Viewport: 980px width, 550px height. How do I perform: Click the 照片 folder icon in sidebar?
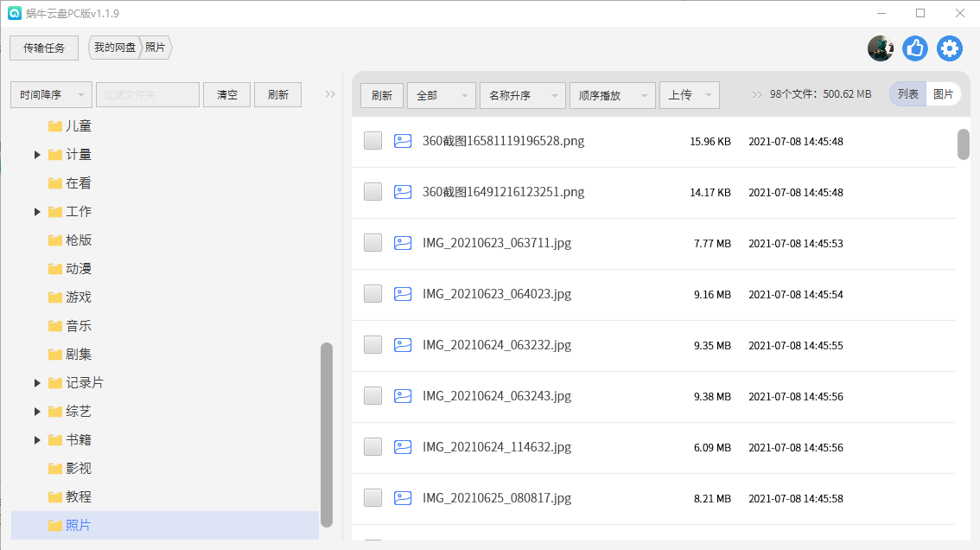coord(54,525)
